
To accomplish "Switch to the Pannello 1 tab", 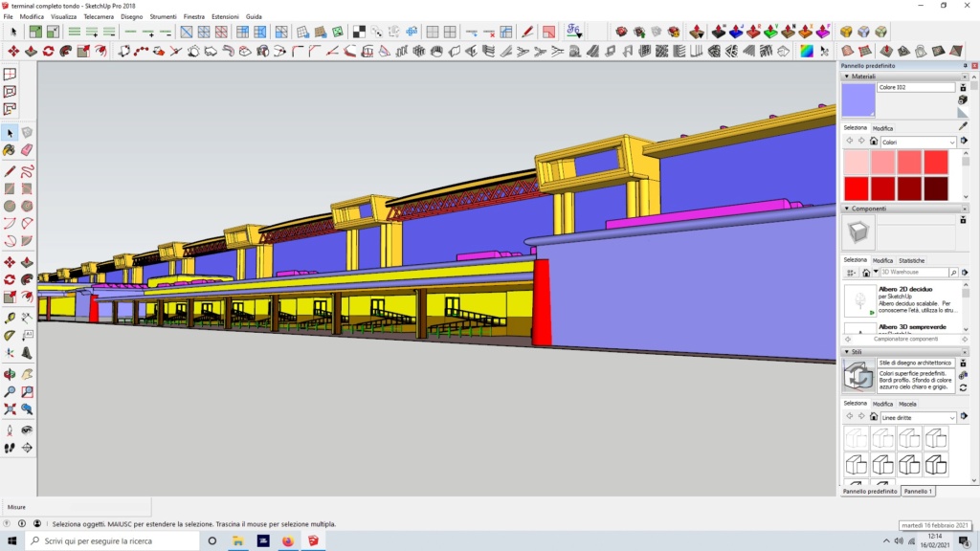I will (x=918, y=492).
